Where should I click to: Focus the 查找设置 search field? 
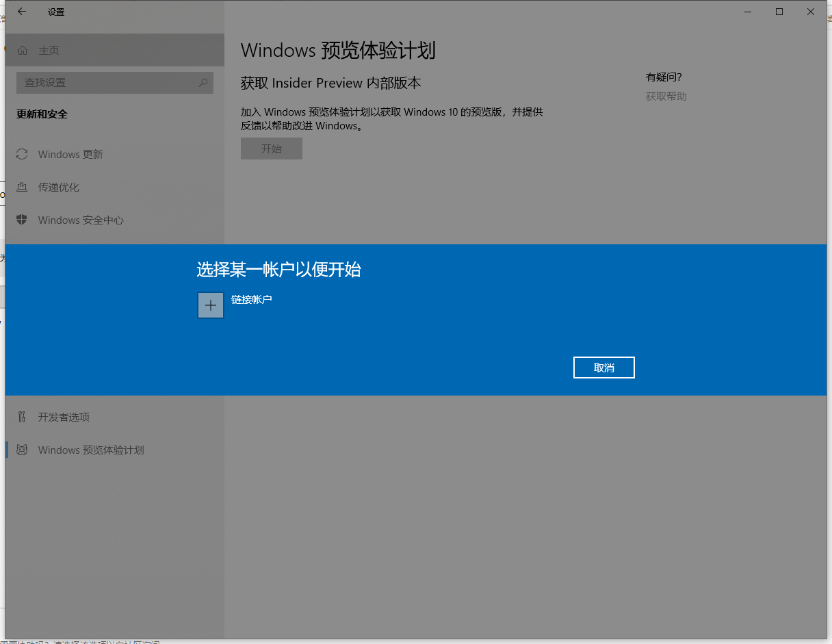(115, 83)
